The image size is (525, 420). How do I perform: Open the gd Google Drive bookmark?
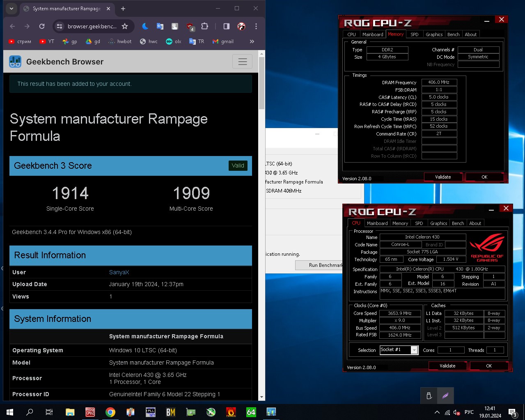tap(93, 41)
